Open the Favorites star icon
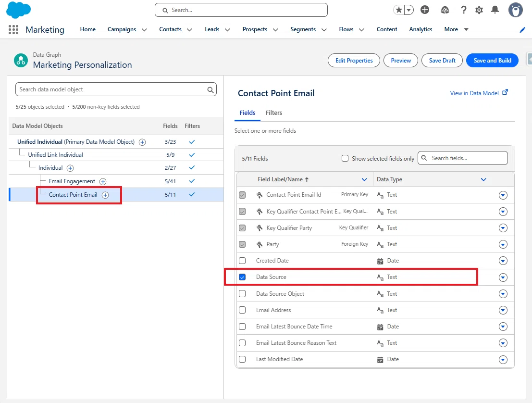This screenshot has height=403, width=532. [x=399, y=10]
